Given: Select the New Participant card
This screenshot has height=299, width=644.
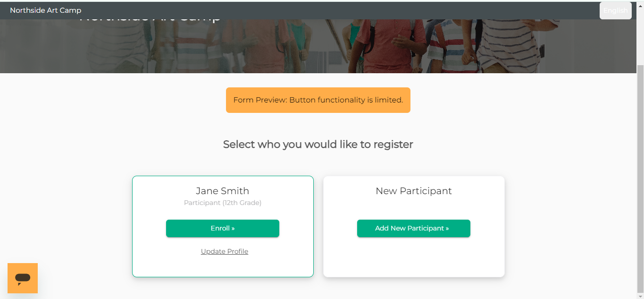Looking at the screenshot, I should (x=414, y=226).
